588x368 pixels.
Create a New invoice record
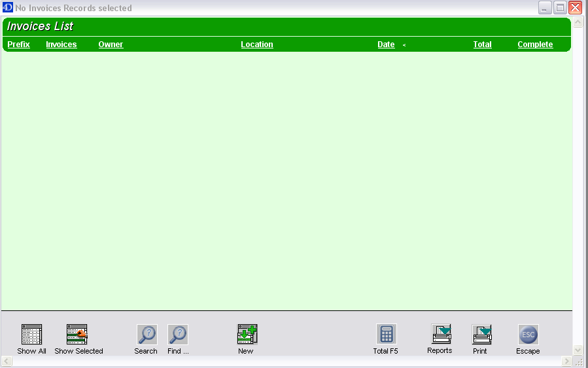pos(247,335)
